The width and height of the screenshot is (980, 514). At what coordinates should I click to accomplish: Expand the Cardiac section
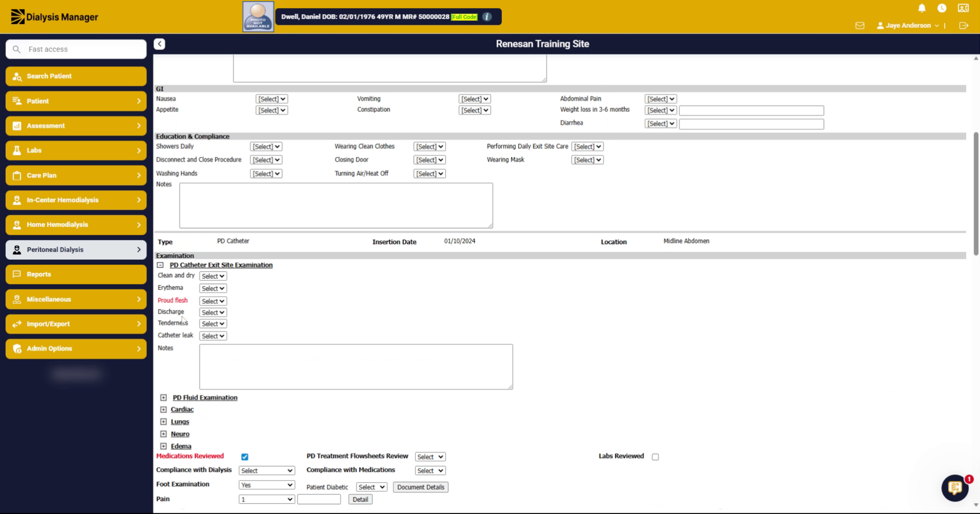click(x=163, y=409)
